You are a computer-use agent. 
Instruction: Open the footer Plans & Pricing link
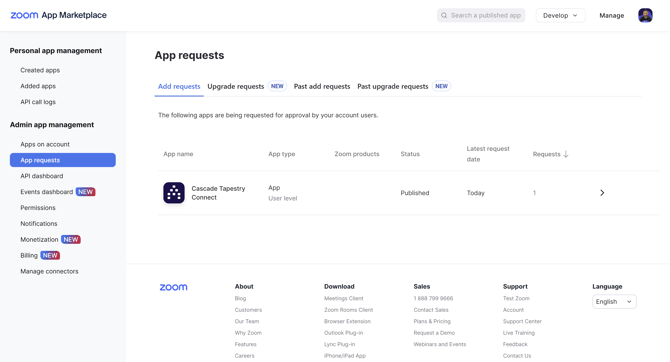pos(432,321)
